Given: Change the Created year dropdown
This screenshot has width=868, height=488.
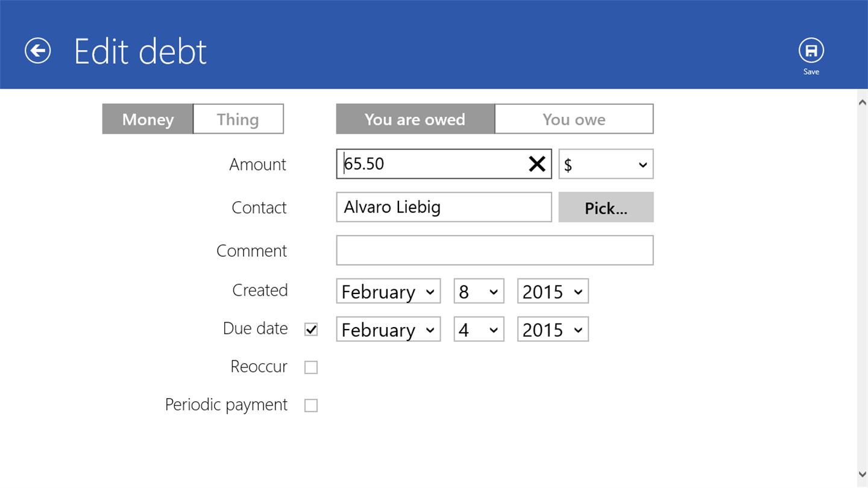Looking at the screenshot, I should [x=553, y=292].
